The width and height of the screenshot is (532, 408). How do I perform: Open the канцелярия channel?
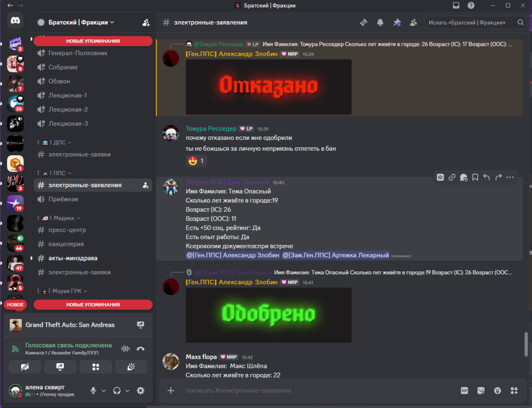coord(93,244)
